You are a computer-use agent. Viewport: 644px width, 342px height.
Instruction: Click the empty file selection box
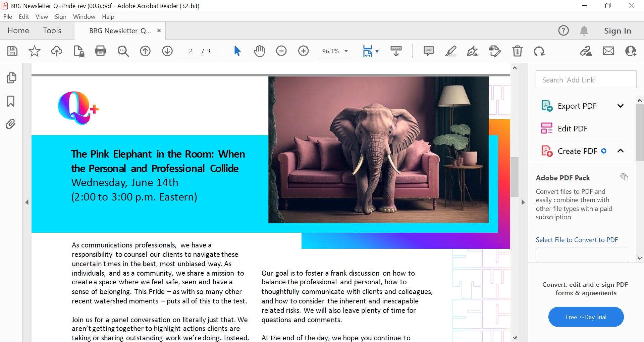(x=582, y=255)
